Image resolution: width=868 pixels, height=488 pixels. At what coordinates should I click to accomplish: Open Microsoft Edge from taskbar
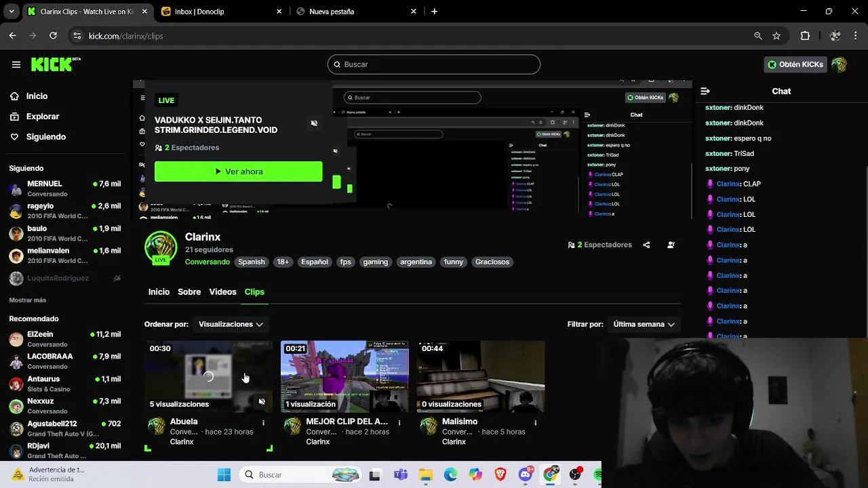450,474
